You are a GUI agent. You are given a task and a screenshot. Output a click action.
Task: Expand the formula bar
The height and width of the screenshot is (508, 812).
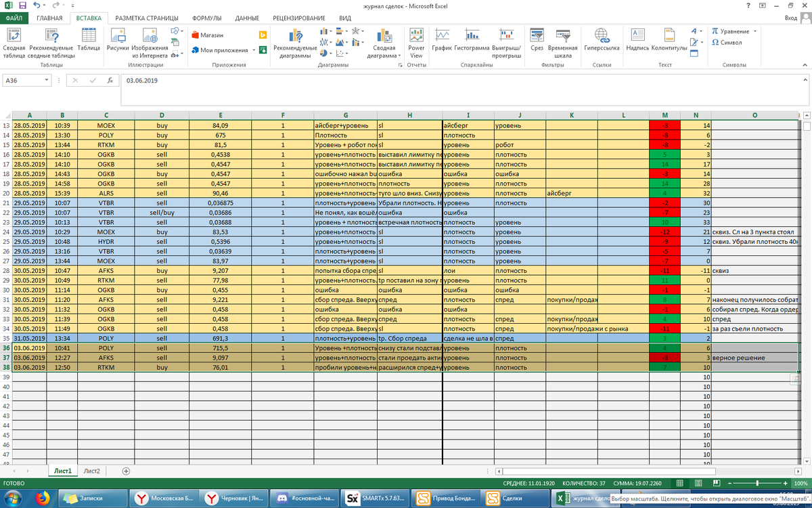click(x=805, y=80)
